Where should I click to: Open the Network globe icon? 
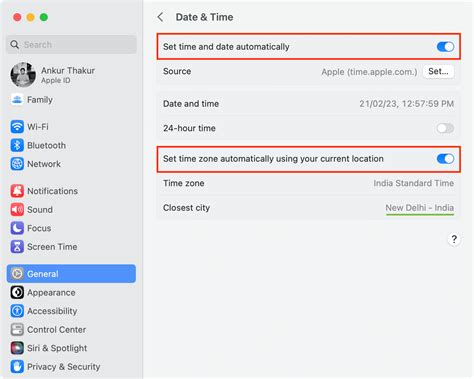(17, 164)
